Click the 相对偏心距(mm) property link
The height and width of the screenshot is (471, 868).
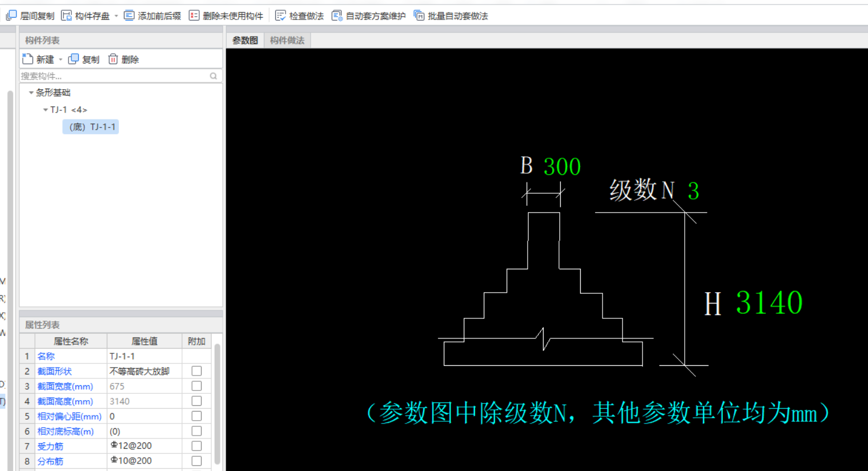[70, 416]
